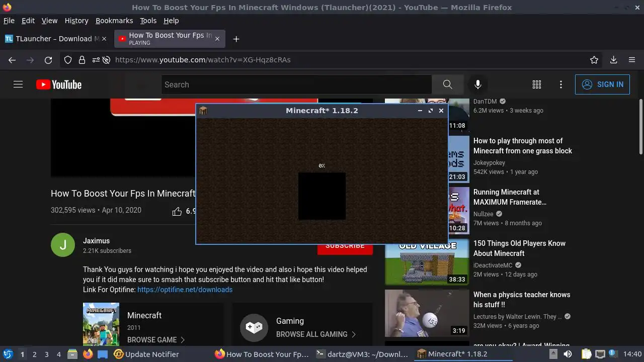Open the YouTube apps grid icon
This screenshot has width=644, height=362.
click(537, 84)
